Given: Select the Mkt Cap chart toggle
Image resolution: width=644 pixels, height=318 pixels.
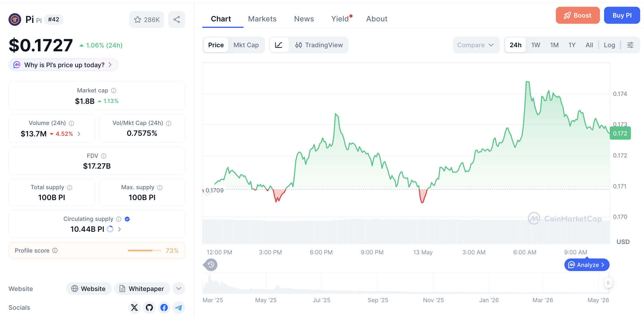Looking at the screenshot, I should click(246, 45).
